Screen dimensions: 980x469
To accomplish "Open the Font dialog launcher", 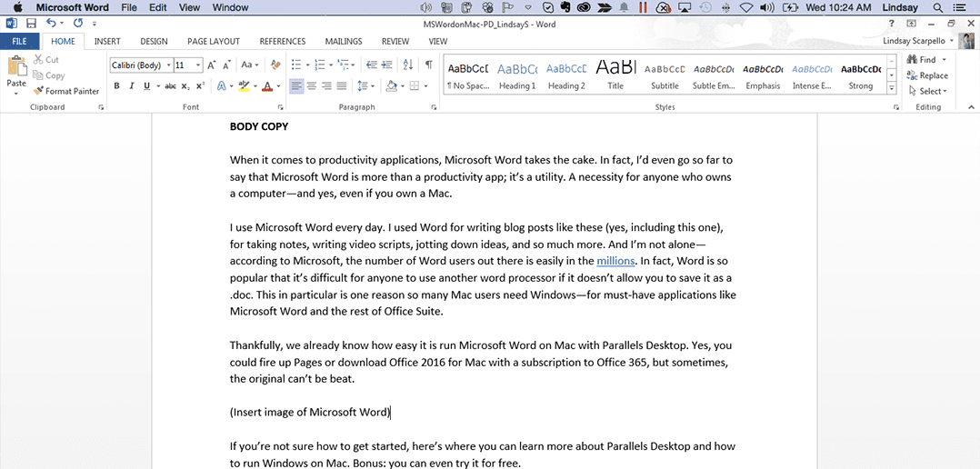I will click(x=279, y=108).
